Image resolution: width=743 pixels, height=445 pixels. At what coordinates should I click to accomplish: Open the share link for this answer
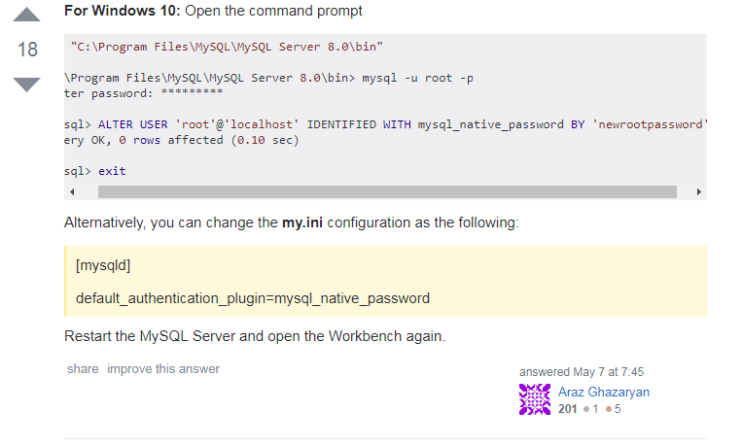[x=83, y=369]
